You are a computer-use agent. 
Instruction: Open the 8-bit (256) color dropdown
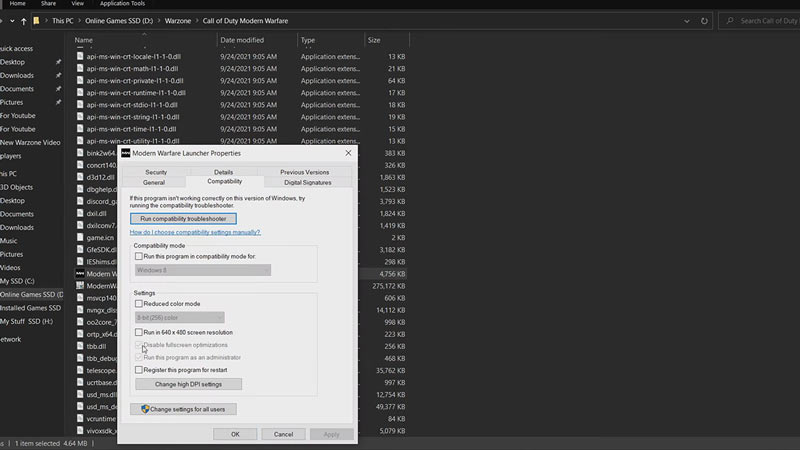[180, 317]
